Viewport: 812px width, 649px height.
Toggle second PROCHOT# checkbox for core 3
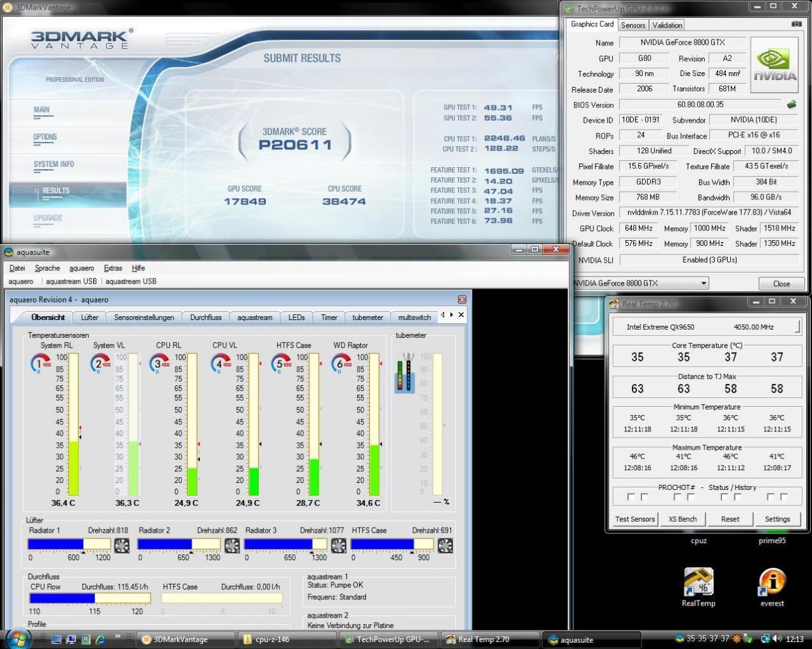(738, 497)
